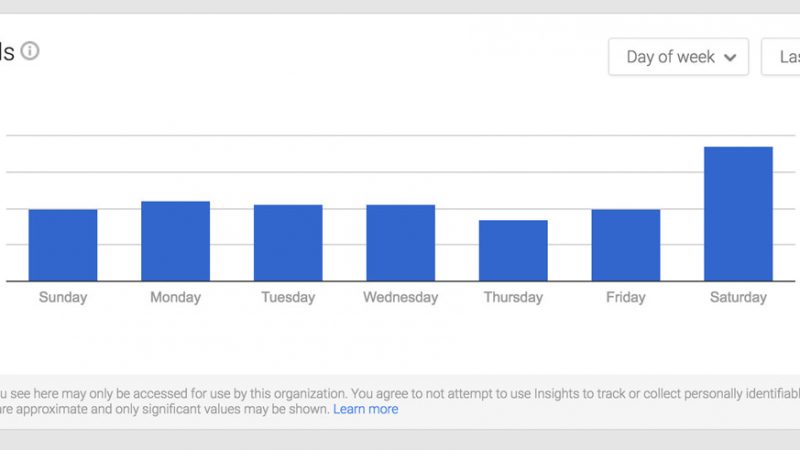Click the shortest bar for Thursday
Image resolution: width=800 pixels, height=450 pixels.
pos(513,250)
